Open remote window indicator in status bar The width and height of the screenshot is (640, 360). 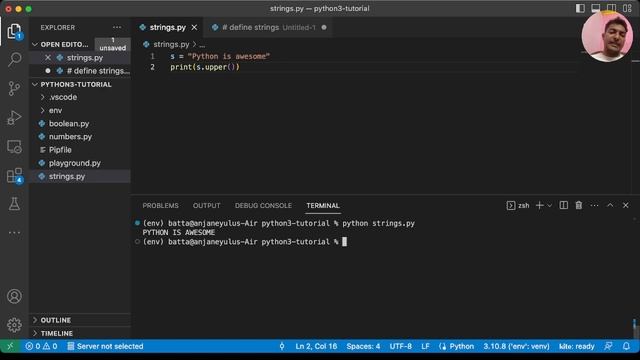[10, 346]
